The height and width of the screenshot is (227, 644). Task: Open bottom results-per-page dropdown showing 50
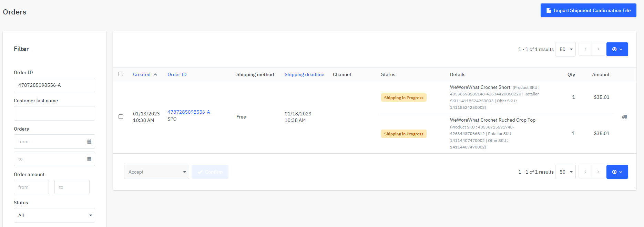565,172
